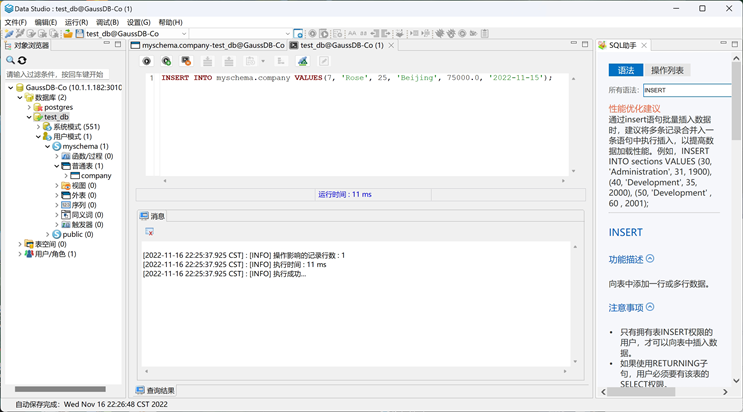Click the clipboard icon at the main toolbar's end
The height and width of the screenshot is (412, 743).
[x=484, y=34]
